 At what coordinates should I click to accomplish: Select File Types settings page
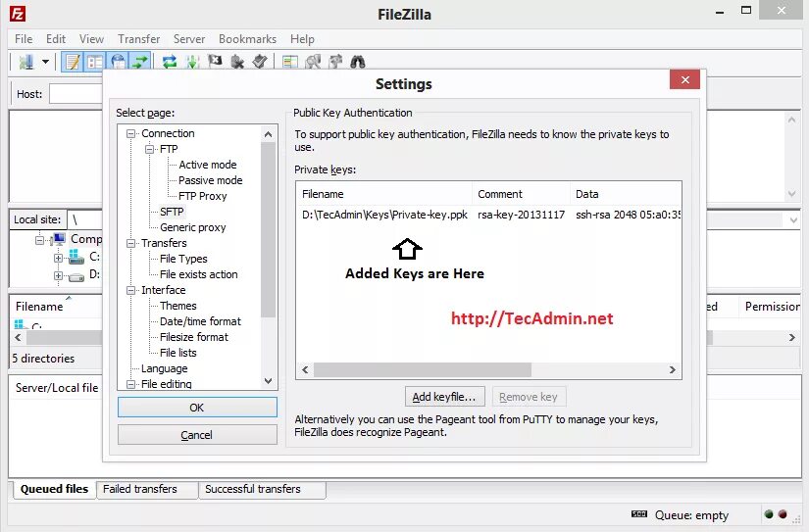[x=183, y=259]
